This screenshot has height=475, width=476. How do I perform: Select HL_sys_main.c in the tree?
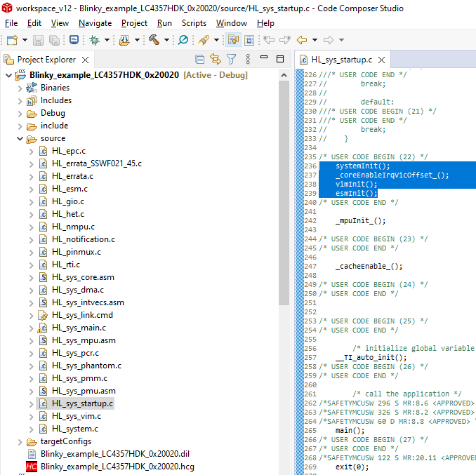[79, 328]
